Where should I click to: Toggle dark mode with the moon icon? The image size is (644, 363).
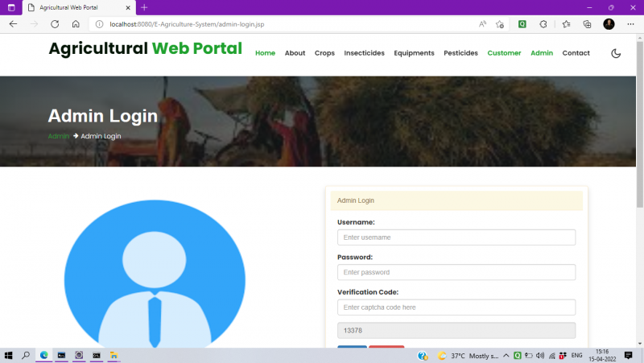coord(616,53)
